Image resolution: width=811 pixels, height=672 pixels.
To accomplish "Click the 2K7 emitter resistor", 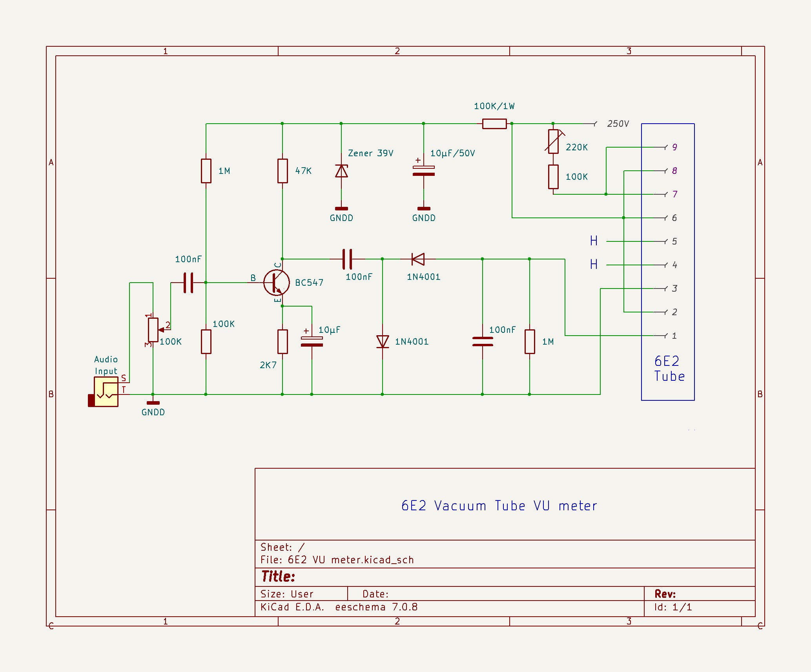I will (x=282, y=341).
